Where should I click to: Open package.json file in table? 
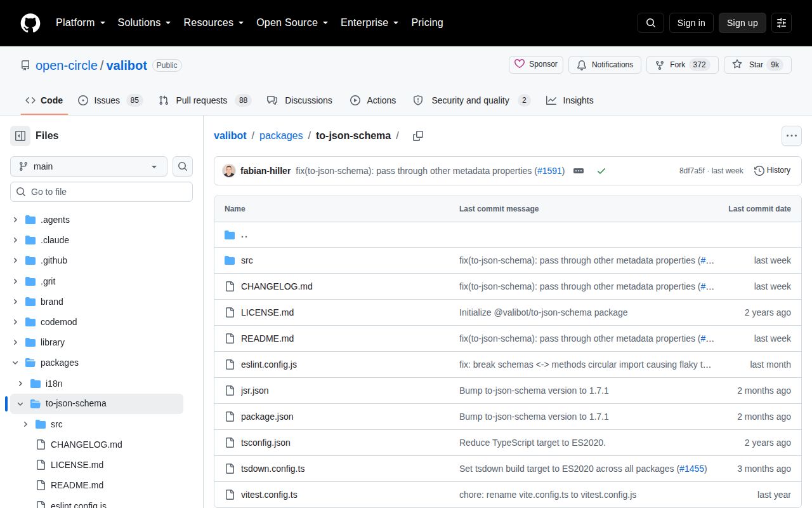(x=267, y=417)
